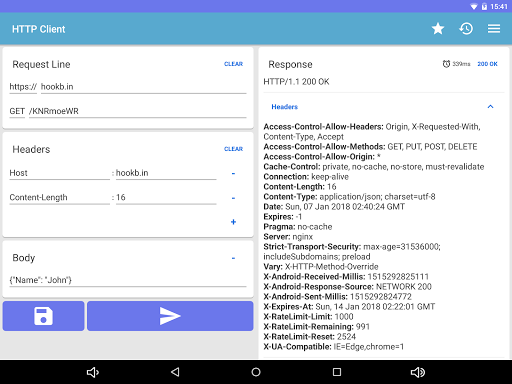This screenshot has width=512, height=384.
Task: Click the Content-Type response header line
Action: click(x=349, y=197)
